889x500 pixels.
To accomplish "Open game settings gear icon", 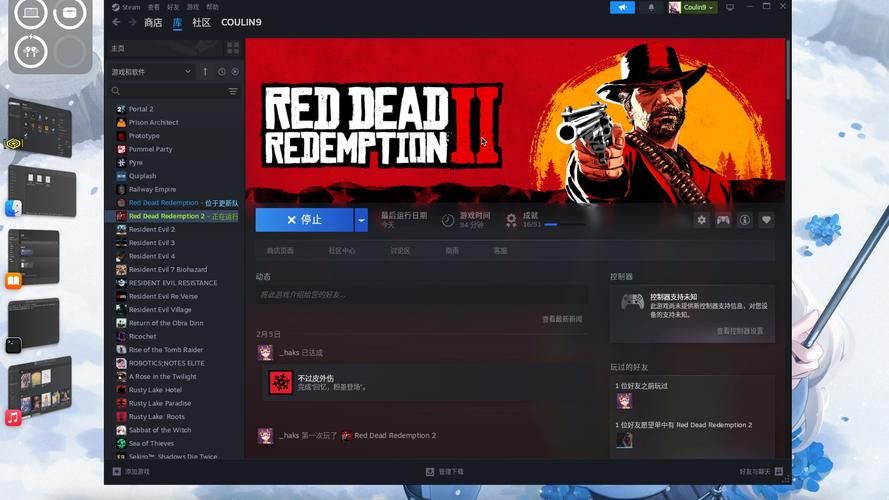I will point(701,220).
